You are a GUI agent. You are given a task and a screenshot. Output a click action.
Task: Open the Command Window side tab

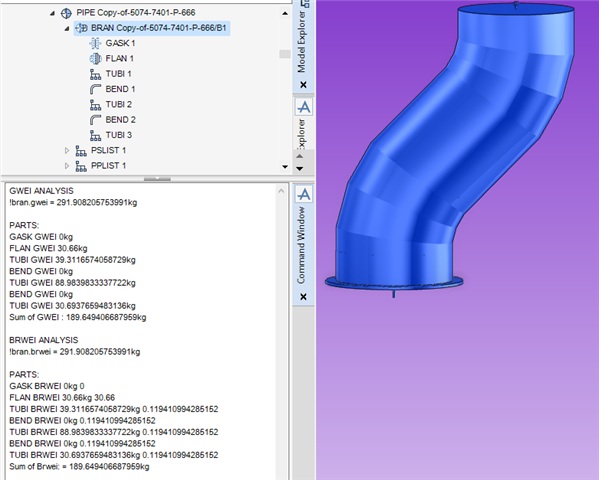pyautogui.click(x=301, y=245)
